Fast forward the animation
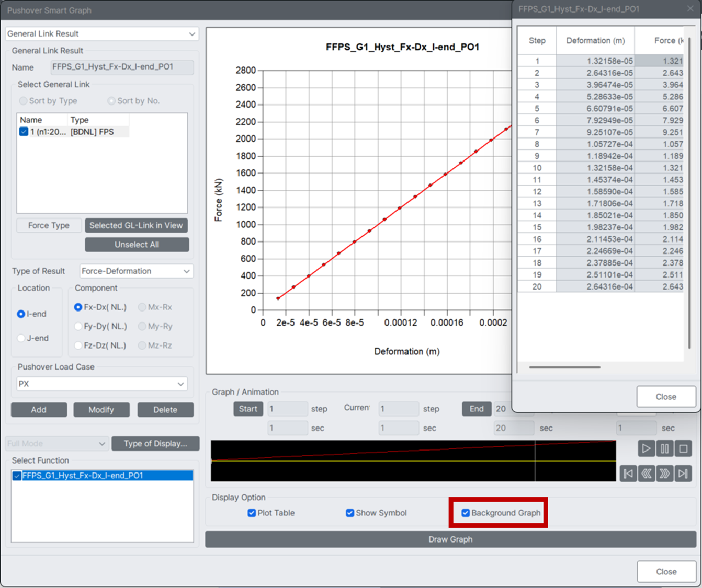 tap(665, 474)
